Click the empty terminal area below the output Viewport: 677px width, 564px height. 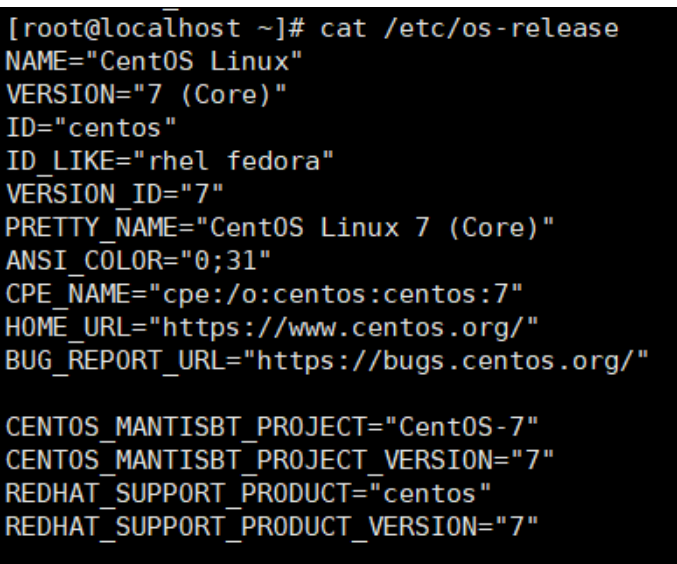(x=338, y=553)
